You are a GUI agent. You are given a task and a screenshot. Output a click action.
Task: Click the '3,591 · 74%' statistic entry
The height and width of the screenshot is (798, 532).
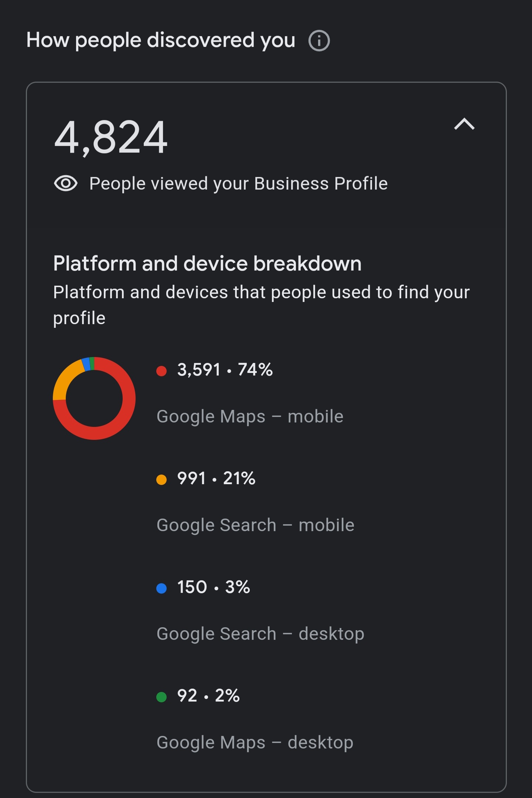pos(224,370)
